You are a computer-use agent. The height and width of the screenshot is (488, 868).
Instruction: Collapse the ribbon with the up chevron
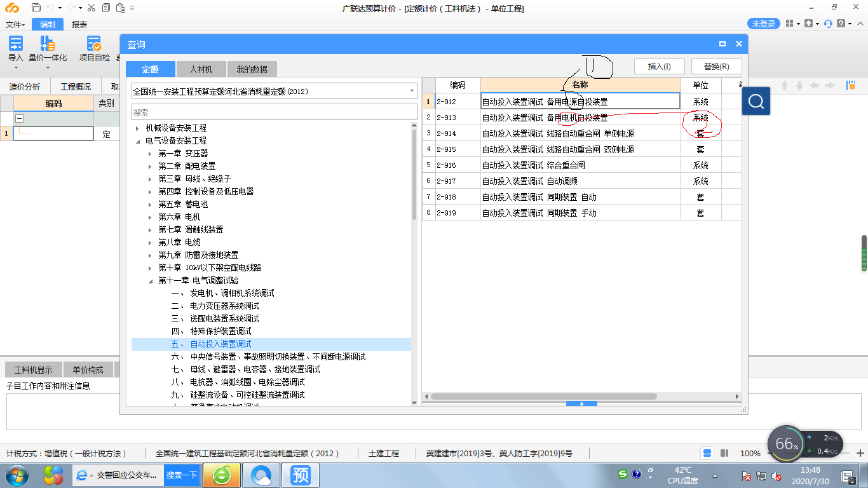(x=860, y=24)
